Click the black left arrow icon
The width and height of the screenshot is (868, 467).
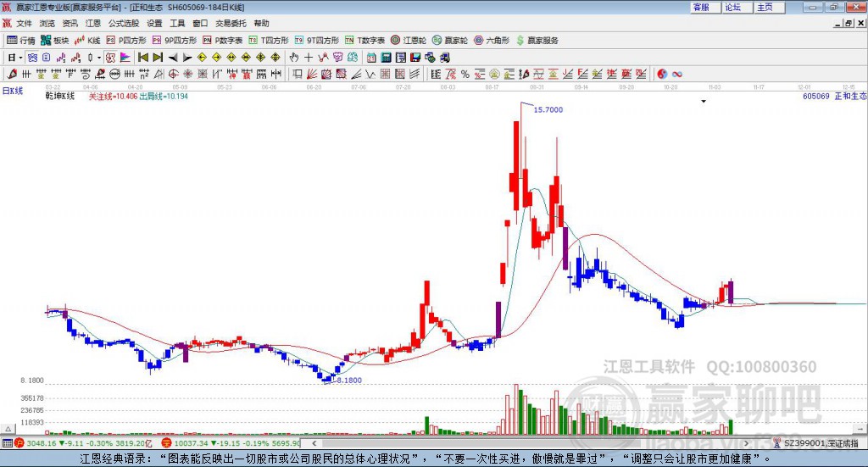[173, 58]
